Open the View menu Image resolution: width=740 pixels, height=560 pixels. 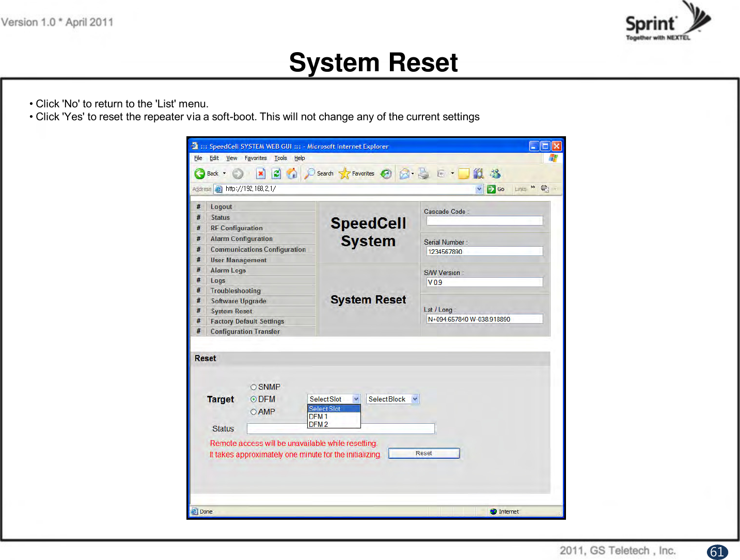pyautogui.click(x=232, y=158)
